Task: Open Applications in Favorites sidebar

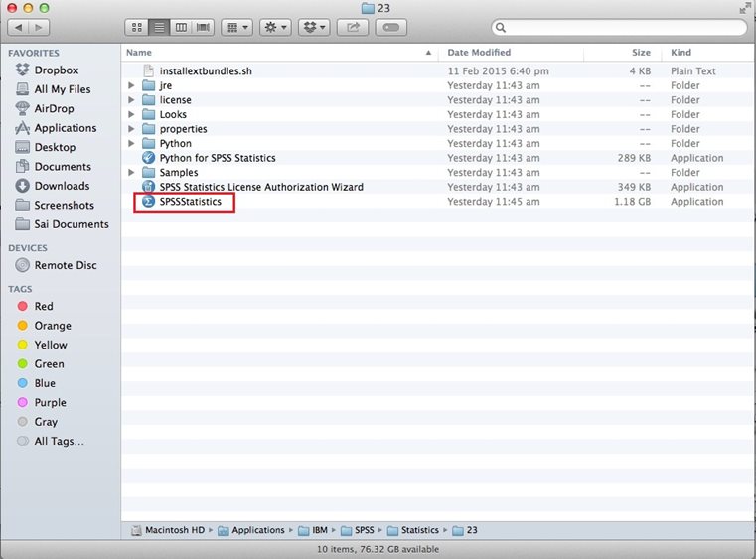Action: (x=65, y=128)
